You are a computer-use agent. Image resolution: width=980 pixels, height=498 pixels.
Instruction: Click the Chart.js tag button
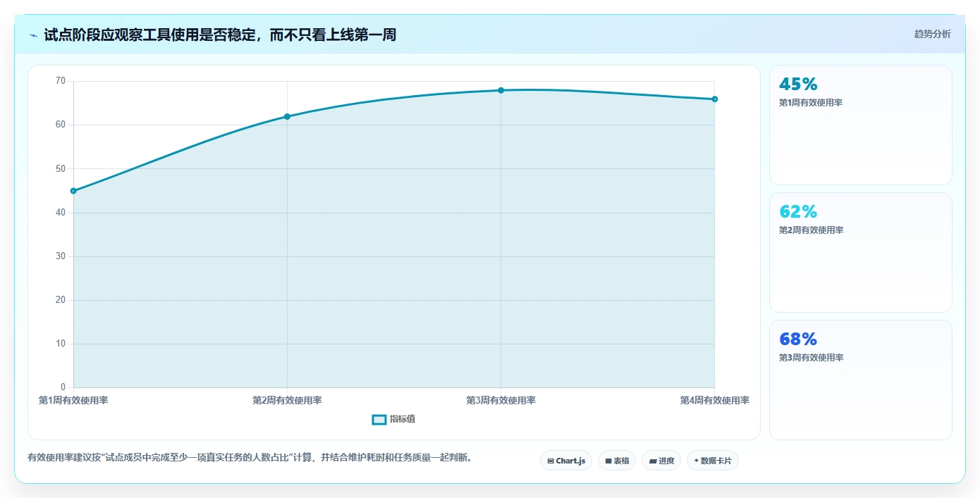pyautogui.click(x=566, y=461)
